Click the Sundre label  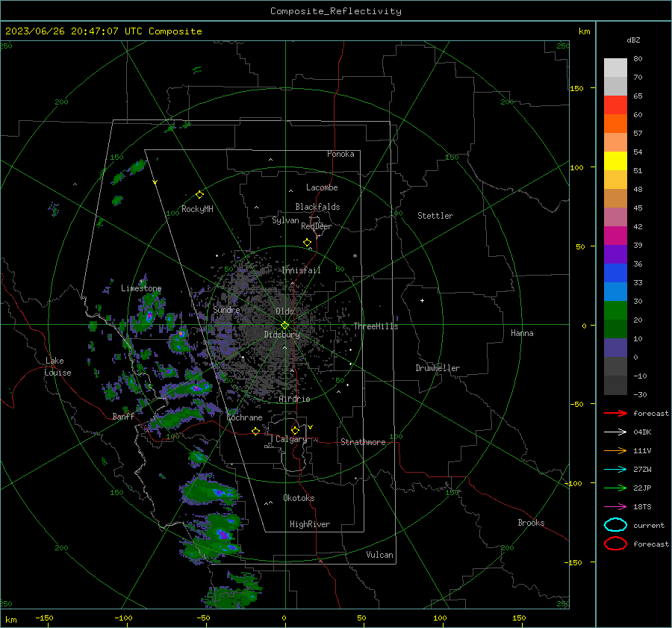(x=226, y=309)
